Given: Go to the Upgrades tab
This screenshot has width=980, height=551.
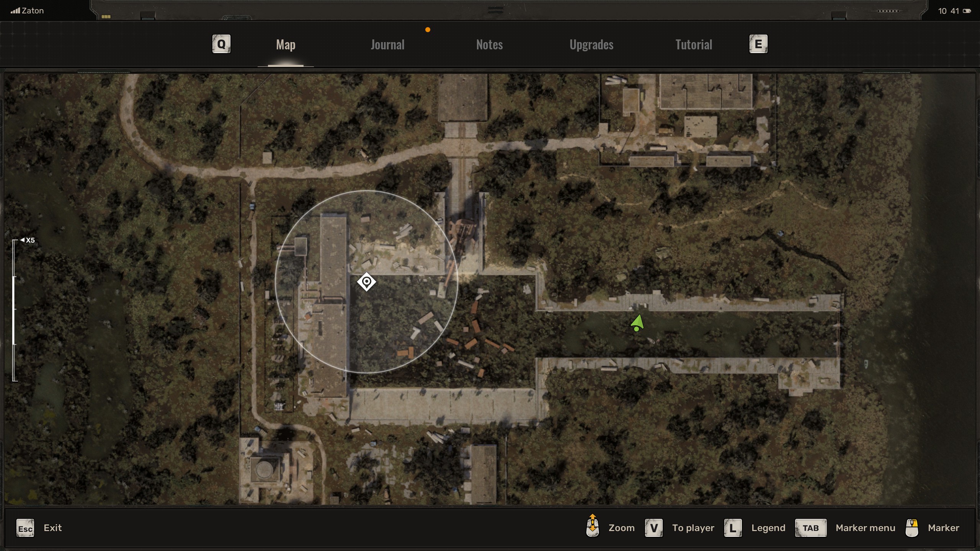Looking at the screenshot, I should click(x=591, y=45).
